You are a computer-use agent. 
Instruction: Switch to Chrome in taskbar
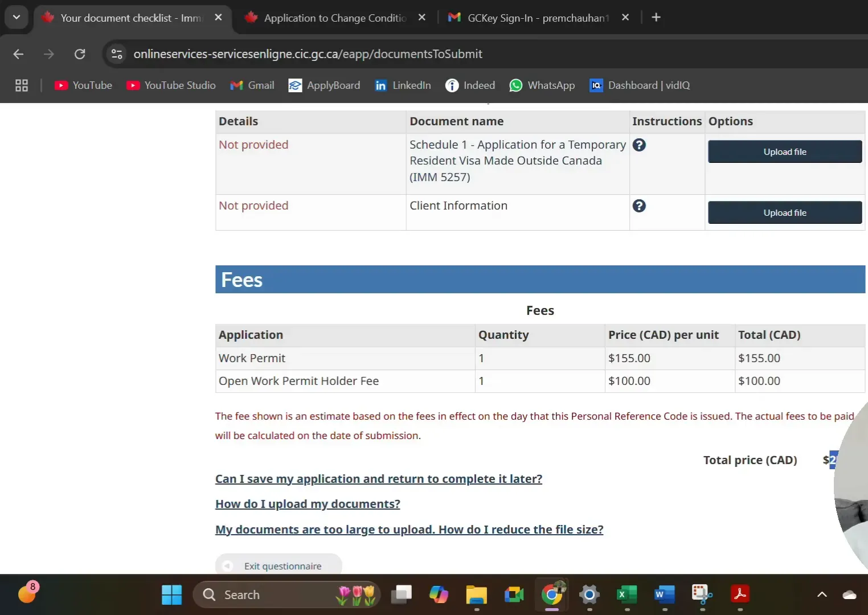[x=551, y=595]
